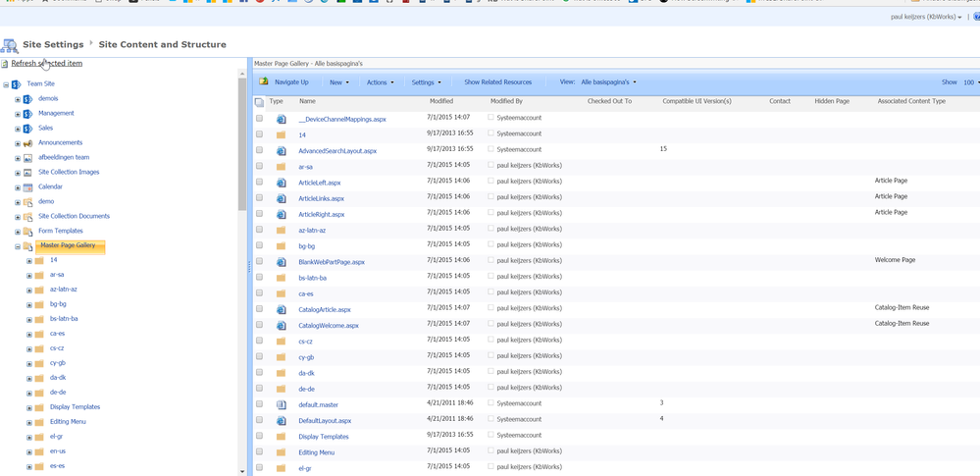Screen dimensions: 980x476
Task: Check the box beside ArticleRight.aspx
Action: coord(259,213)
